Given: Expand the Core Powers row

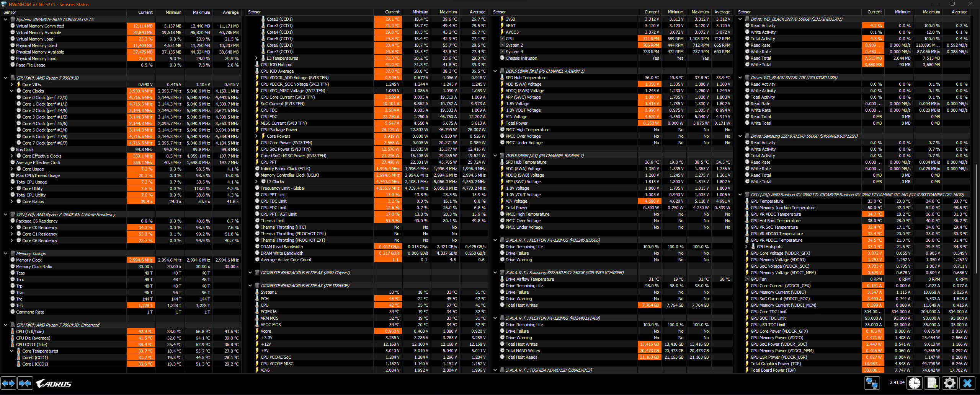Looking at the screenshot, I should pyautogui.click(x=256, y=136).
